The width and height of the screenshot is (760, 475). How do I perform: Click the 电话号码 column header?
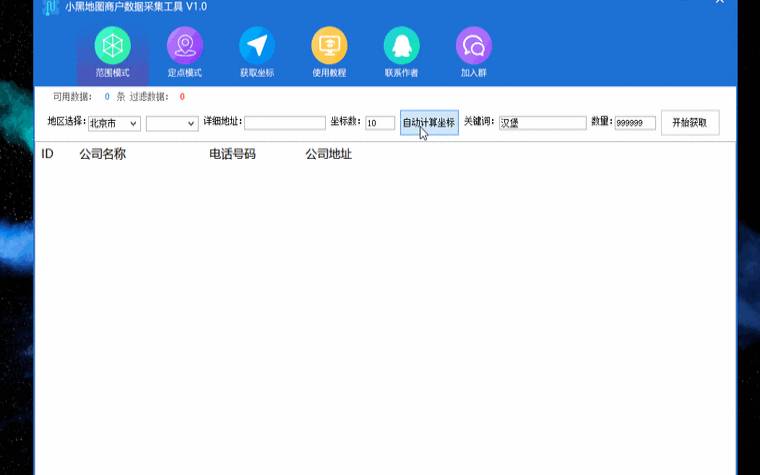point(232,154)
